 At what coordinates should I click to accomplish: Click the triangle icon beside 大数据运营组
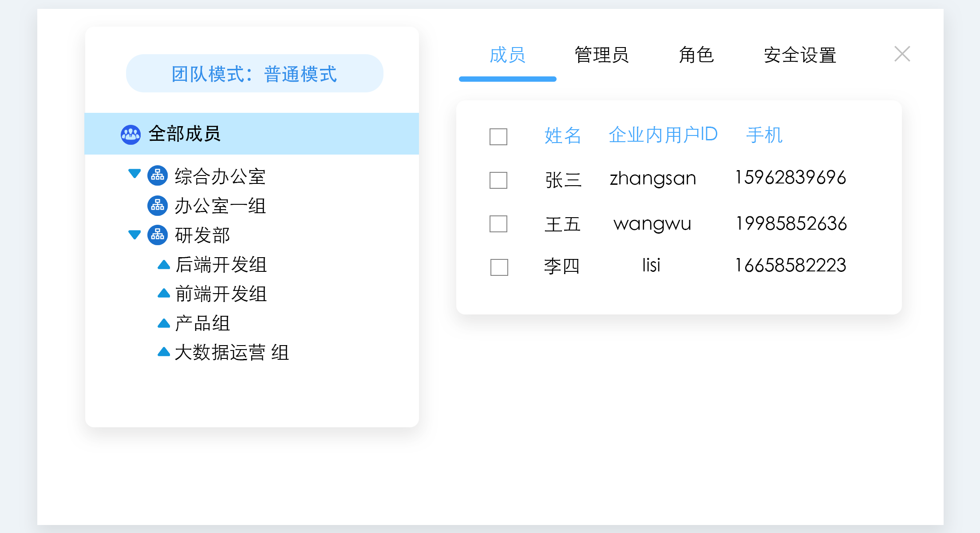[164, 352]
